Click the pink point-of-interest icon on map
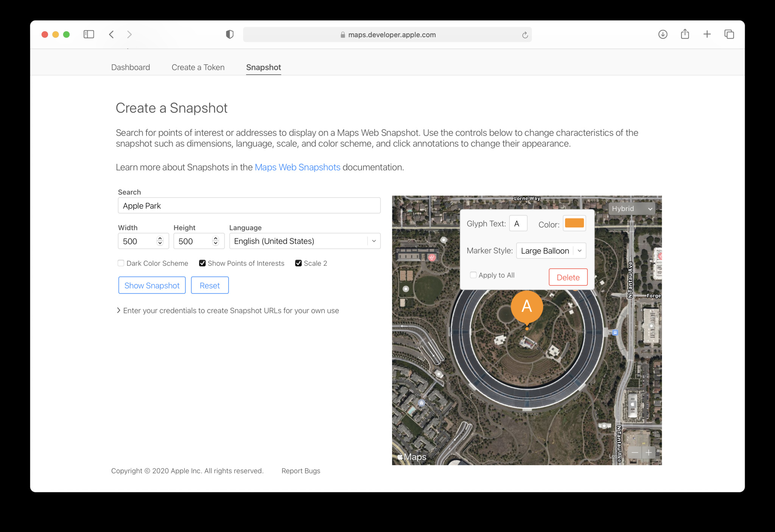The image size is (775, 532). click(x=432, y=257)
